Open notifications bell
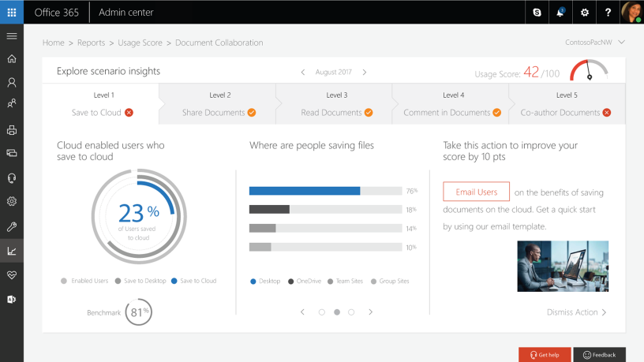Screen dimensions: 644x362 pos(560,13)
